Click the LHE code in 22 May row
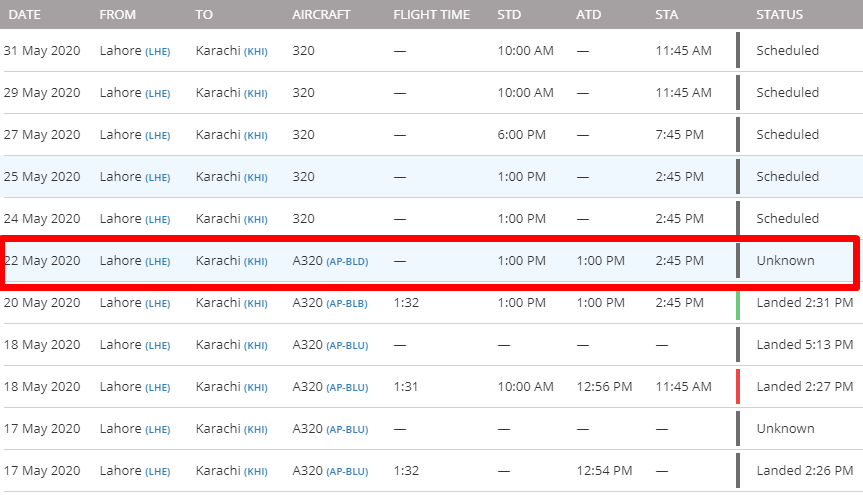This screenshot has width=863, height=495. (x=158, y=262)
